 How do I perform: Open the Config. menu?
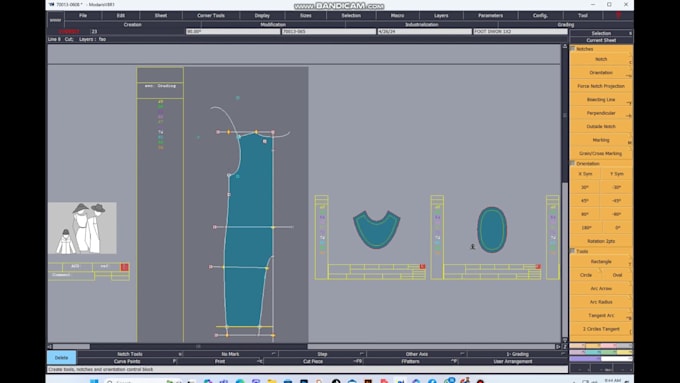coord(540,15)
